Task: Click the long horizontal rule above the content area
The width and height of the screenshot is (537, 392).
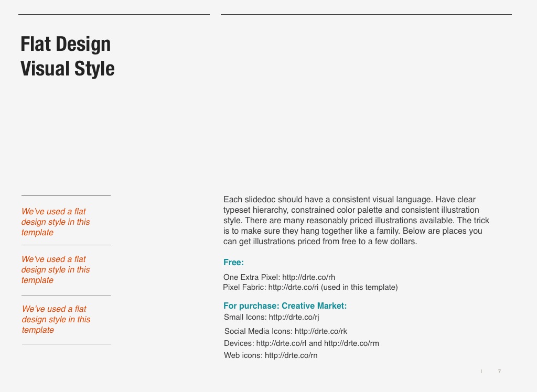Action: point(366,15)
